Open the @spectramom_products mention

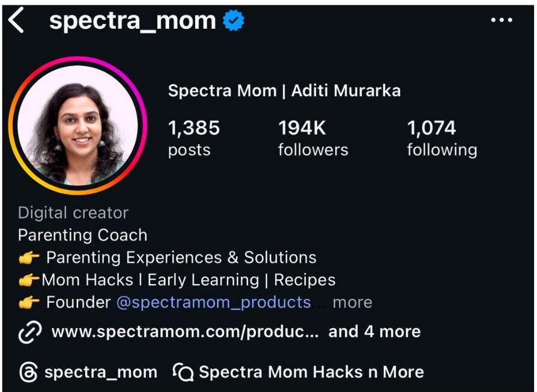(213, 303)
